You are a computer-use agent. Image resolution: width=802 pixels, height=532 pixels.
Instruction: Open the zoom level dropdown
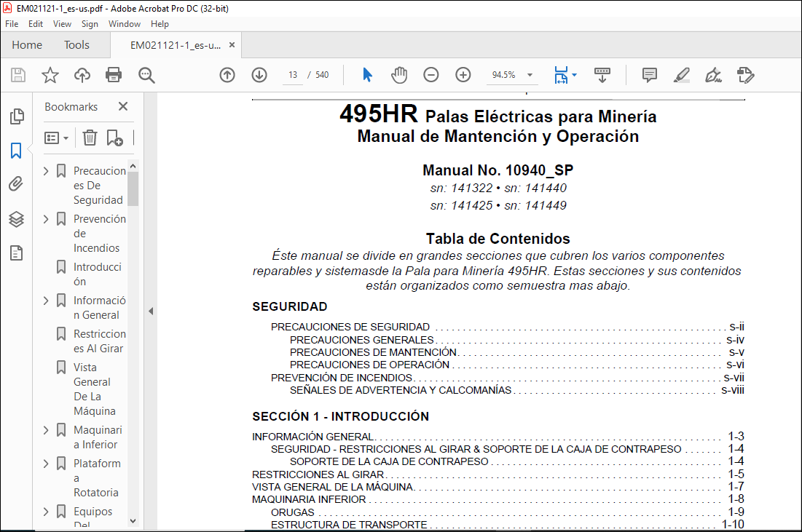[530, 75]
